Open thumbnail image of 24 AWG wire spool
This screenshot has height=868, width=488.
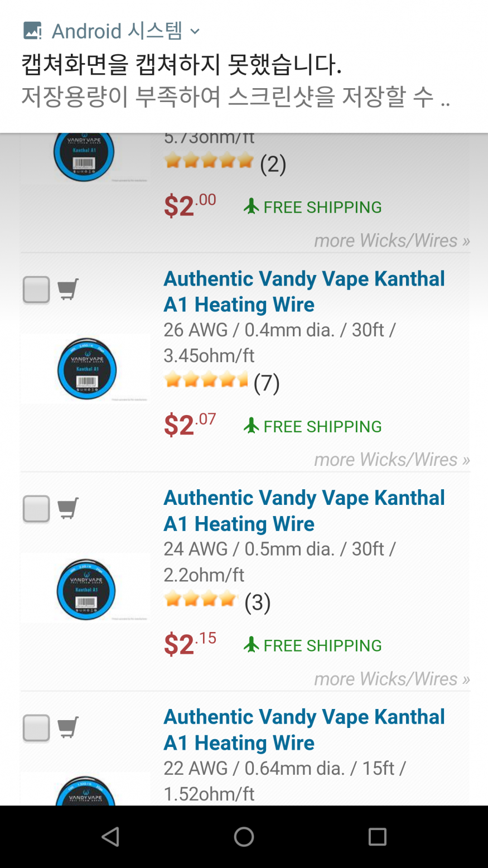(86, 589)
